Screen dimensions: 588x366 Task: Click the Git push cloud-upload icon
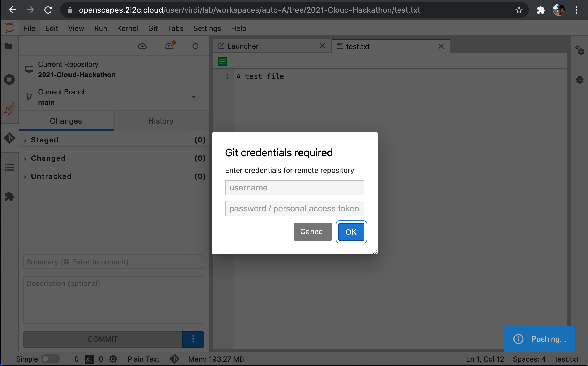(169, 46)
